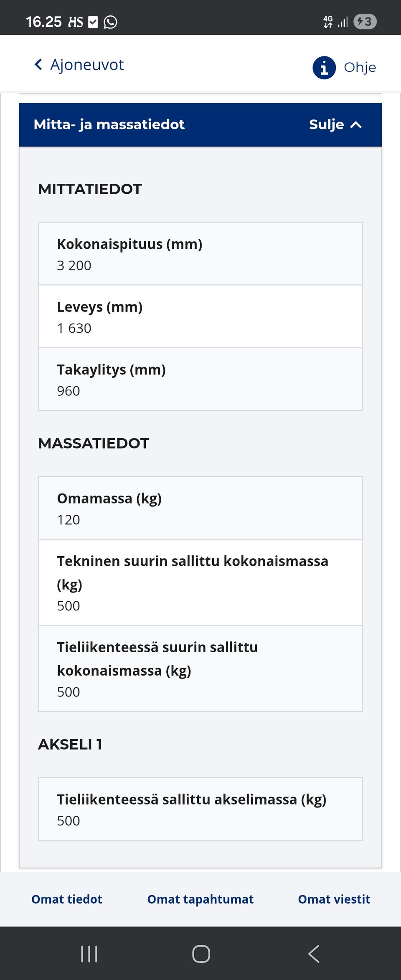This screenshot has height=980, width=401.
Task: Tap the back chevron beside Ajoneuvot
Action: pyautogui.click(x=38, y=65)
